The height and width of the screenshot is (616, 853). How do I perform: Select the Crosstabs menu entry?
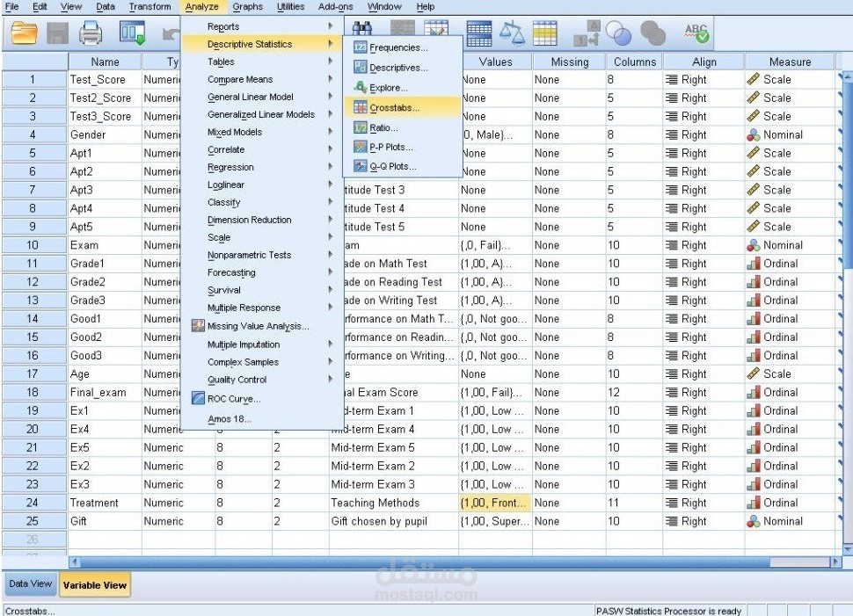pos(402,108)
